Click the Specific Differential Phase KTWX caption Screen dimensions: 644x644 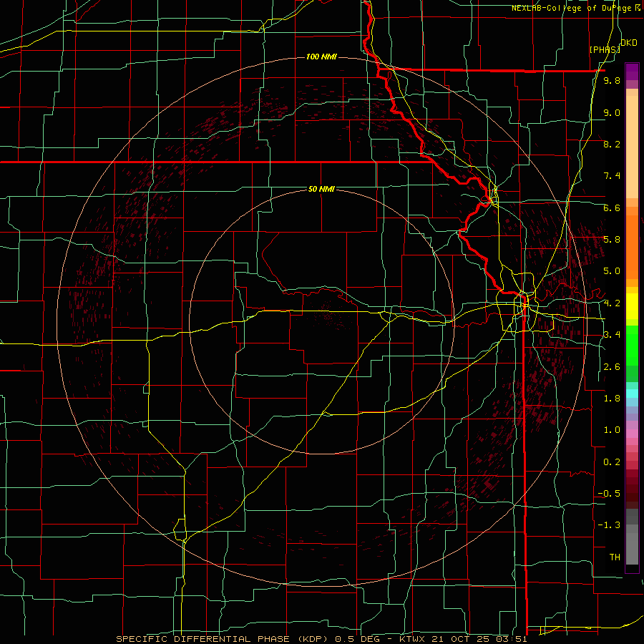coord(321,639)
